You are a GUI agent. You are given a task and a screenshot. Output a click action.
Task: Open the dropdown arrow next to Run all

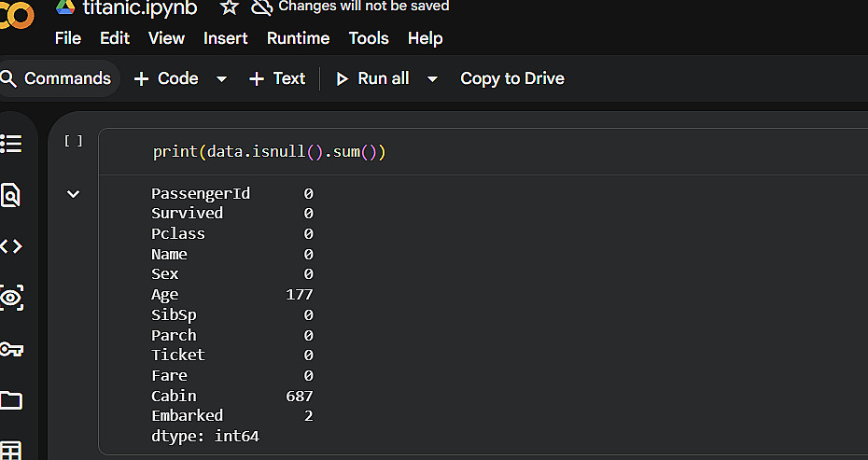432,79
